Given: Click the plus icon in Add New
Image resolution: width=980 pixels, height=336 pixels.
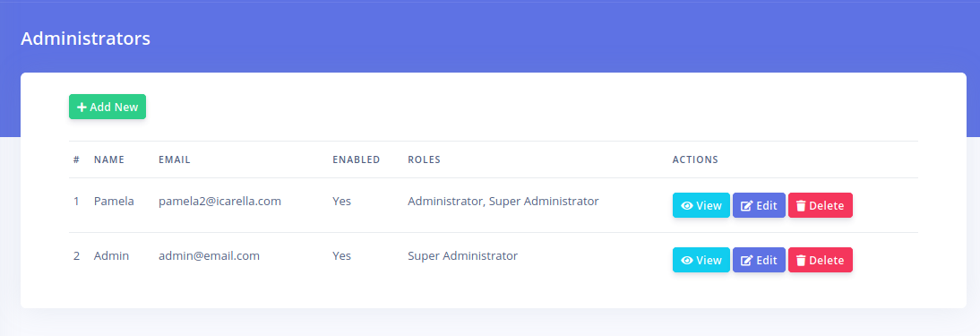Looking at the screenshot, I should click(x=82, y=107).
